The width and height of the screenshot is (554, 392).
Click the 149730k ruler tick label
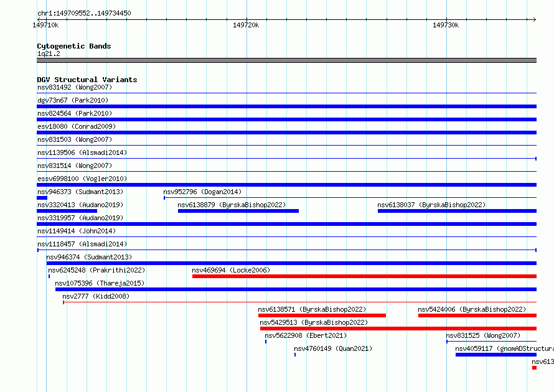[446, 25]
